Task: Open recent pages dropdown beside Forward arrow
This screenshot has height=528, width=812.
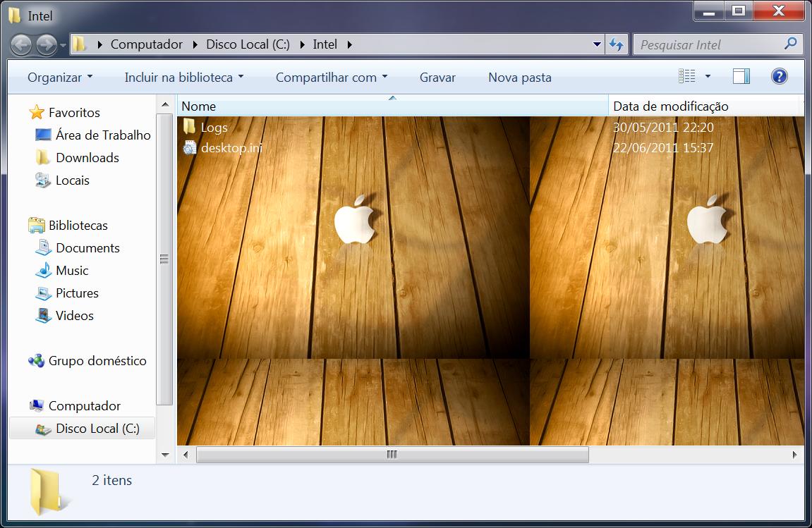Action: pos(63,46)
